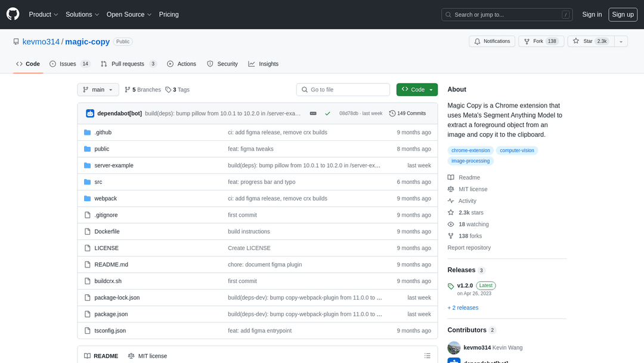
Task: Open the package-lock.json file
Action: tap(117, 298)
